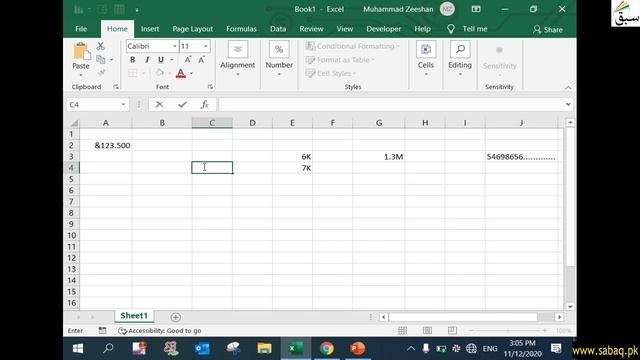Click the Muhammad Zeeshan account avatar
Image resolution: width=640 pixels, height=360 pixels.
pos(447,9)
